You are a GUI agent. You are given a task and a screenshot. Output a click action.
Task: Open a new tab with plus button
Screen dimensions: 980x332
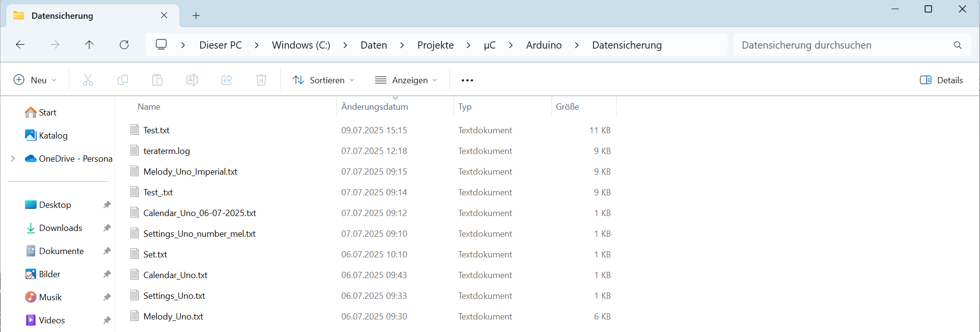(196, 16)
